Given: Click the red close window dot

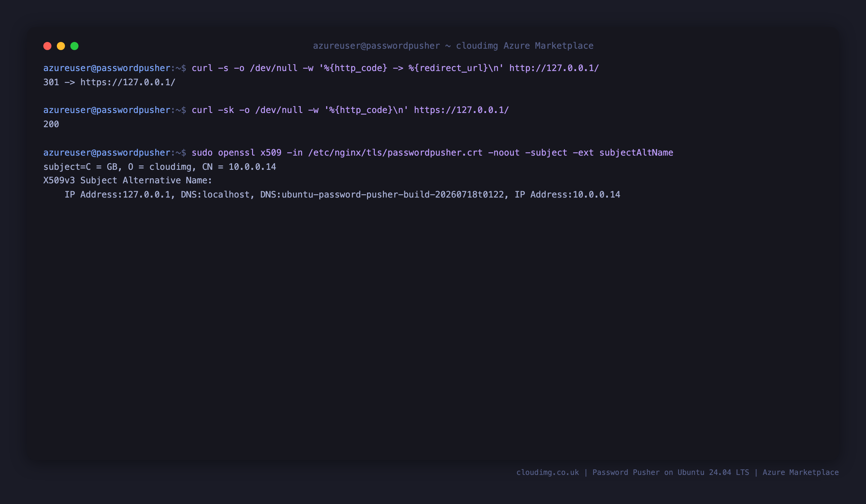Looking at the screenshot, I should [x=47, y=46].
